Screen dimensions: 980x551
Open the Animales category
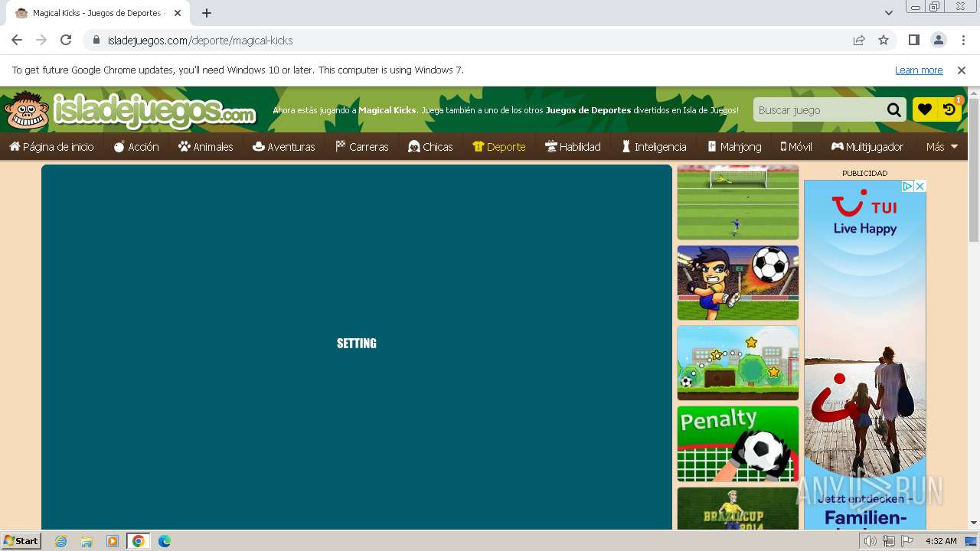pyautogui.click(x=205, y=147)
